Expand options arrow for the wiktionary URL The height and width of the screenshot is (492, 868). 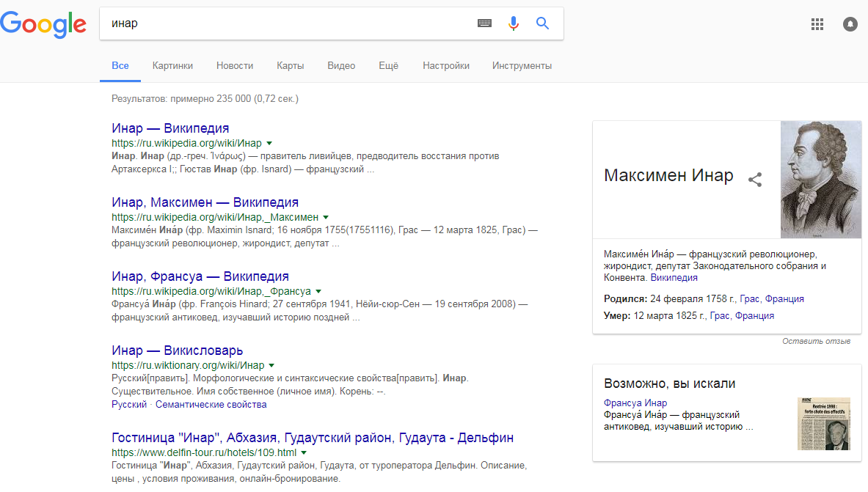271,366
